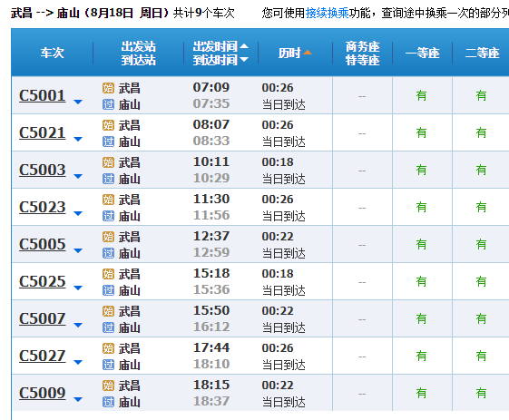
Task: Click the 二等座 column header
Action: click(482, 53)
